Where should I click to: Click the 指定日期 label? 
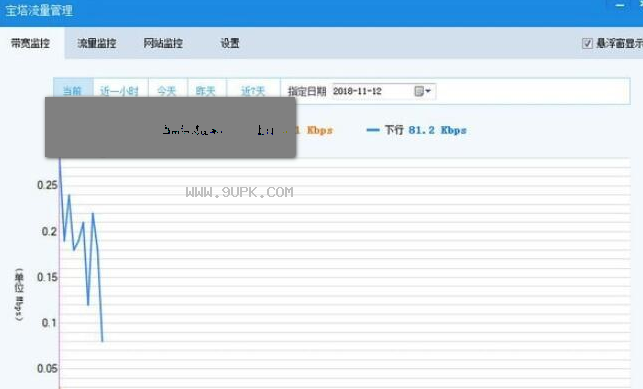tap(307, 91)
